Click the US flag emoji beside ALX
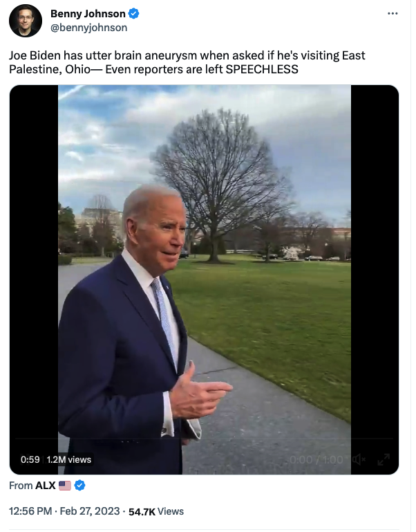Screen dimensions: 416x532 (65, 486)
